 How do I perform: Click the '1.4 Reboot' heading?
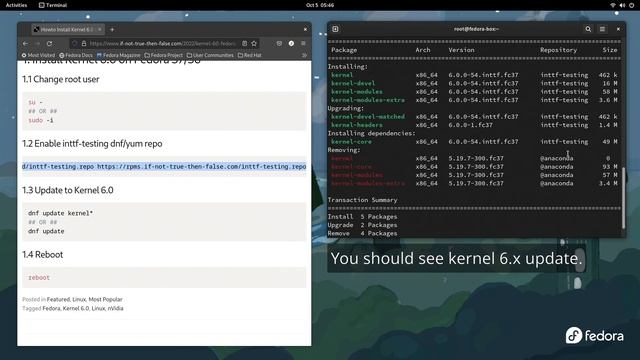[43, 255]
